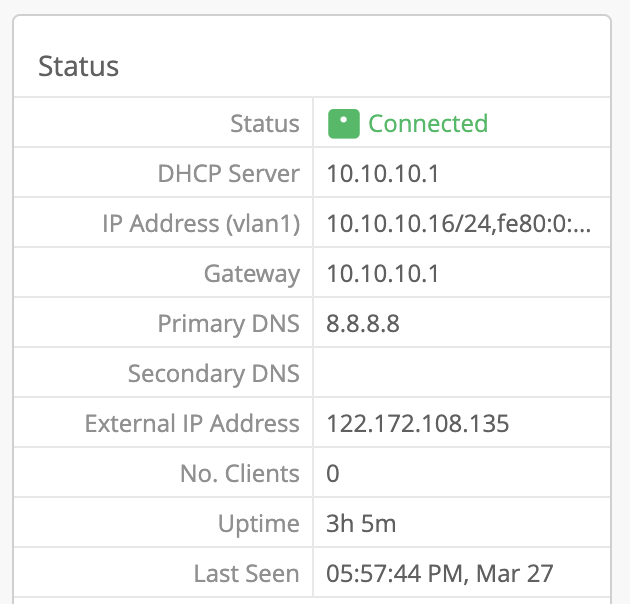Click the Gateway value 10.10.10.1
The image size is (630, 604).
383,274
